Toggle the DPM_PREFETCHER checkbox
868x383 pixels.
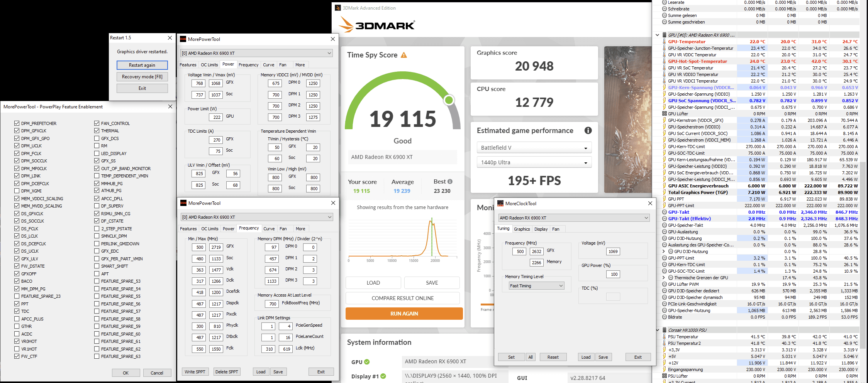point(17,123)
